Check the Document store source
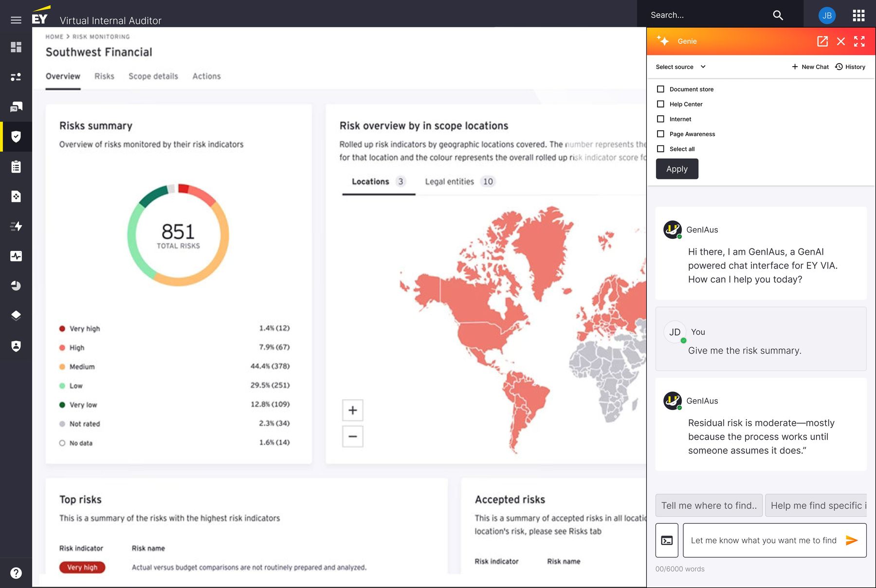 [660, 89]
